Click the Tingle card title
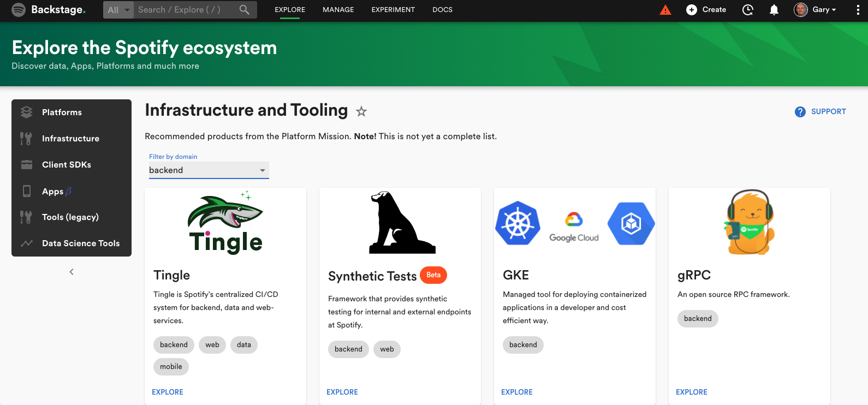 [x=172, y=275]
